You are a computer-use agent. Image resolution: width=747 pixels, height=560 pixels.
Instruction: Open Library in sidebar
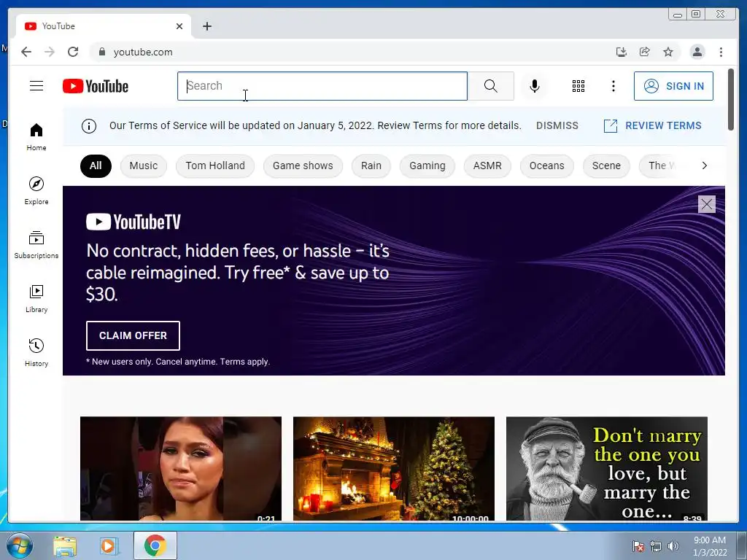36,298
